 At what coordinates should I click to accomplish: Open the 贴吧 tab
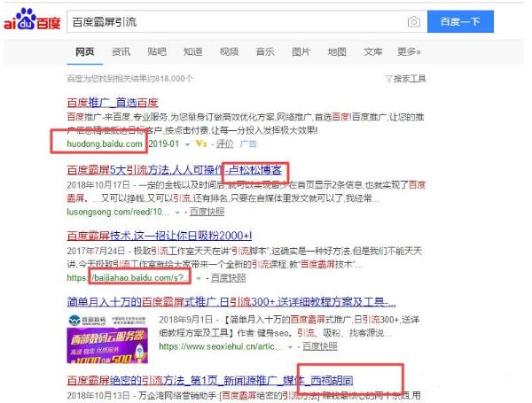[x=157, y=52]
